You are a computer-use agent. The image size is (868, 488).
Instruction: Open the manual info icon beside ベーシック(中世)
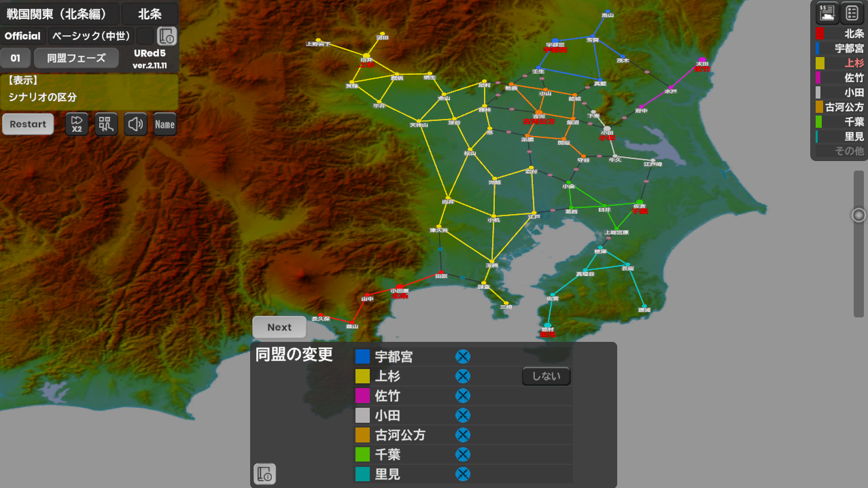coord(167,36)
